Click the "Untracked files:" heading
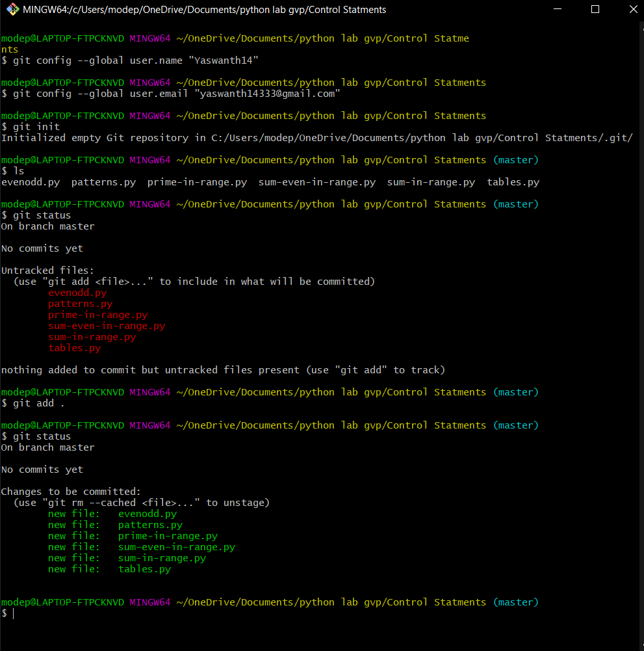Viewport: 644px width, 651px height. pyautogui.click(x=47, y=271)
